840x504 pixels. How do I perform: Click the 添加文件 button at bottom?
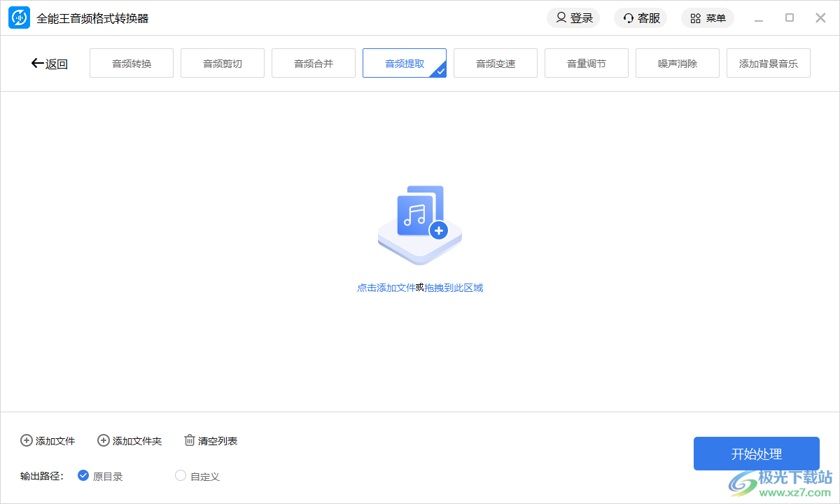pyautogui.click(x=48, y=441)
